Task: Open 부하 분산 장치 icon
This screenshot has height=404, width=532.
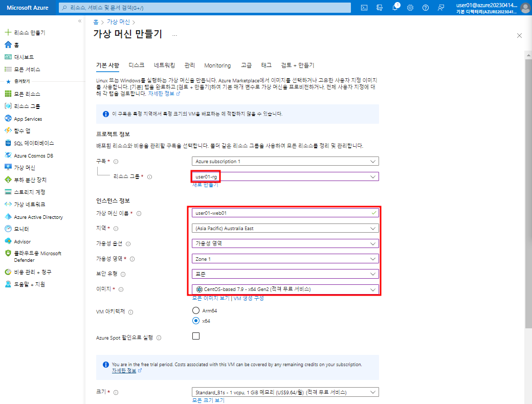Action: 8,179
